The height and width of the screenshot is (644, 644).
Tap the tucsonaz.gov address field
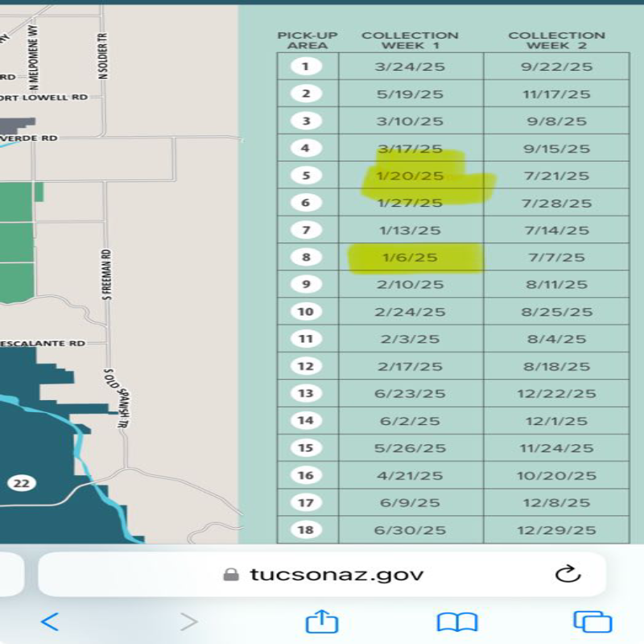pos(322,574)
